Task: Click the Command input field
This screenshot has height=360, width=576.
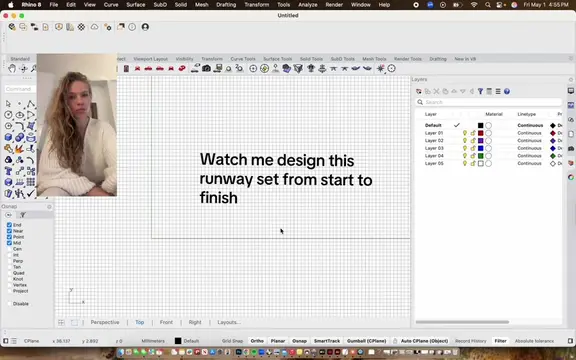Action: pos(20,89)
